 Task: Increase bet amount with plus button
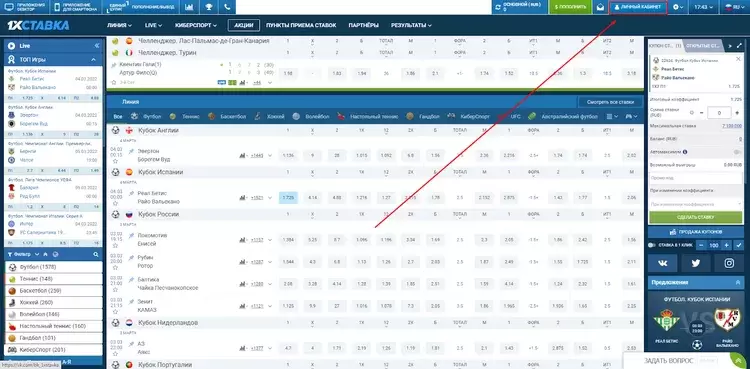tap(737, 112)
